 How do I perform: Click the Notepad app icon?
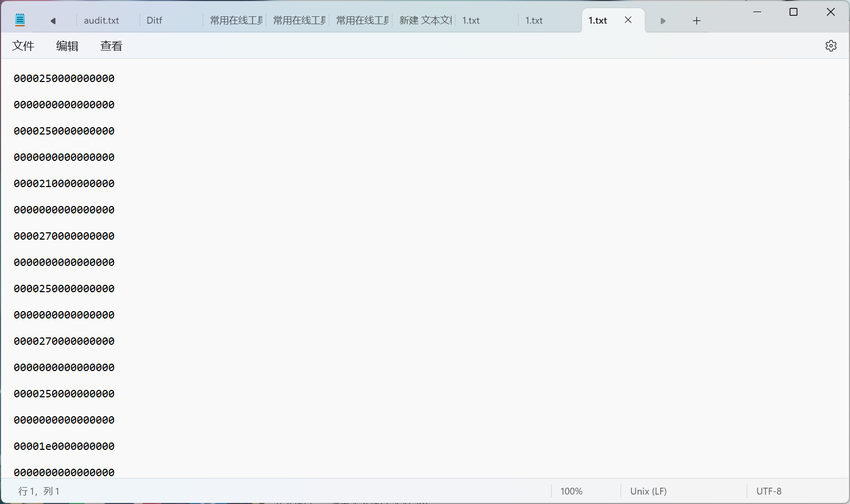coord(20,20)
